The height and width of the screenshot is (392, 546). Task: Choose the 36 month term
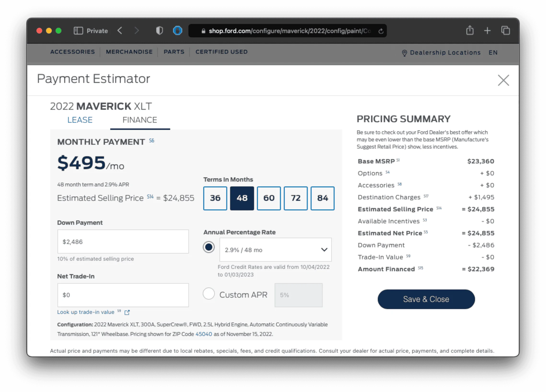(215, 198)
